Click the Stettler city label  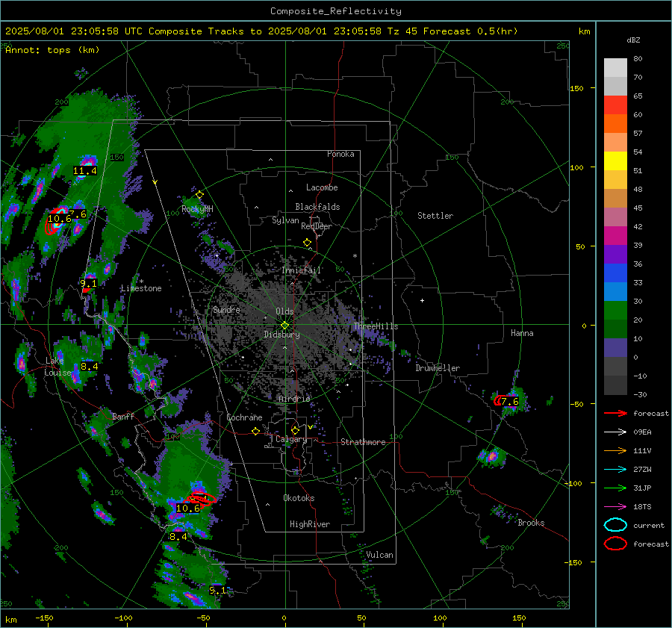[435, 216]
